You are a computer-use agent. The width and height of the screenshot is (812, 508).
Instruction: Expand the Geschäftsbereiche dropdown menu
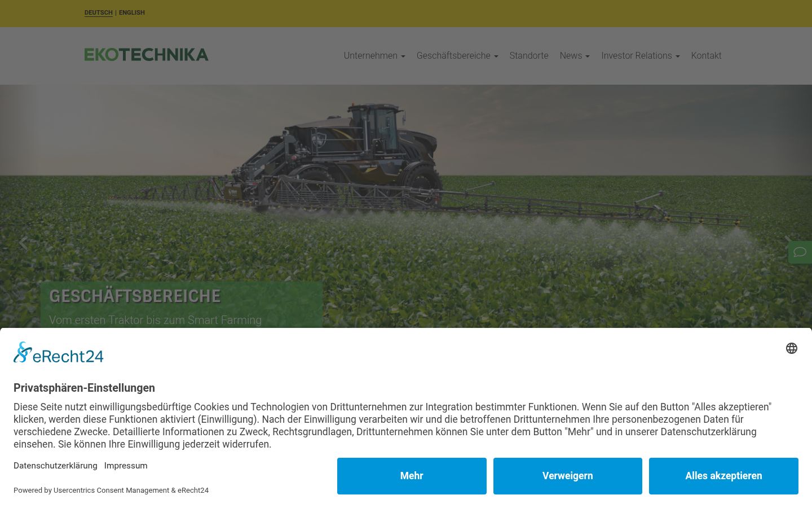(457, 55)
